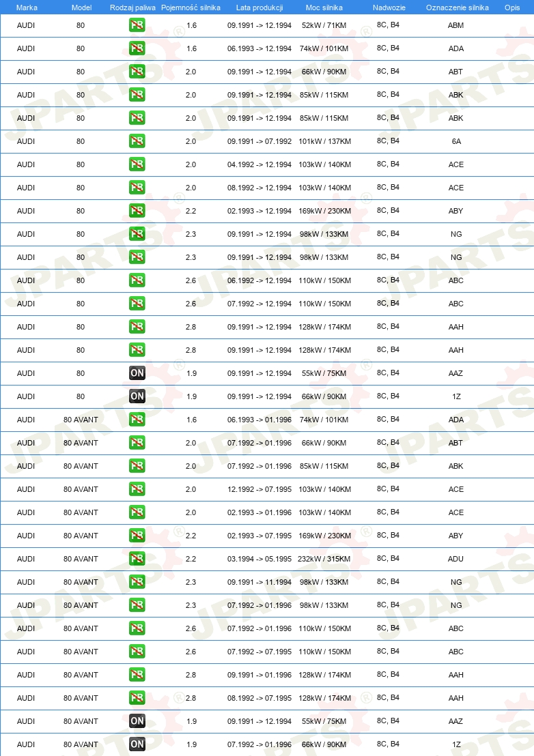
Task: Click petrol icon in the 80 Avant ABK row
Action: tap(137, 466)
